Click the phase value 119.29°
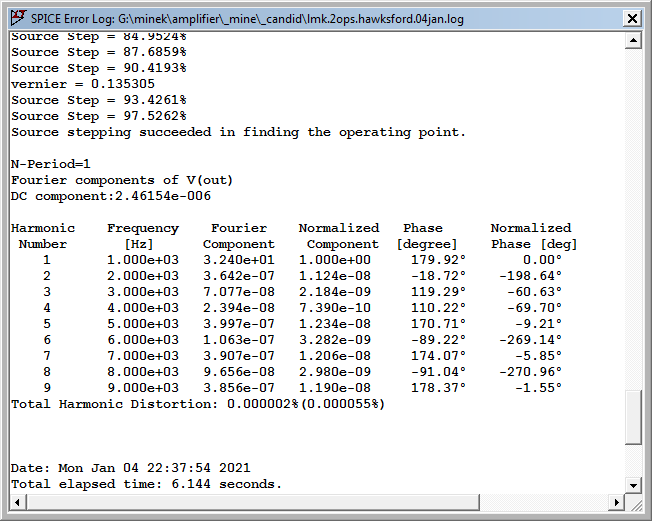The height and width of the screenshot is (521, 652). [x=438, y=292]
